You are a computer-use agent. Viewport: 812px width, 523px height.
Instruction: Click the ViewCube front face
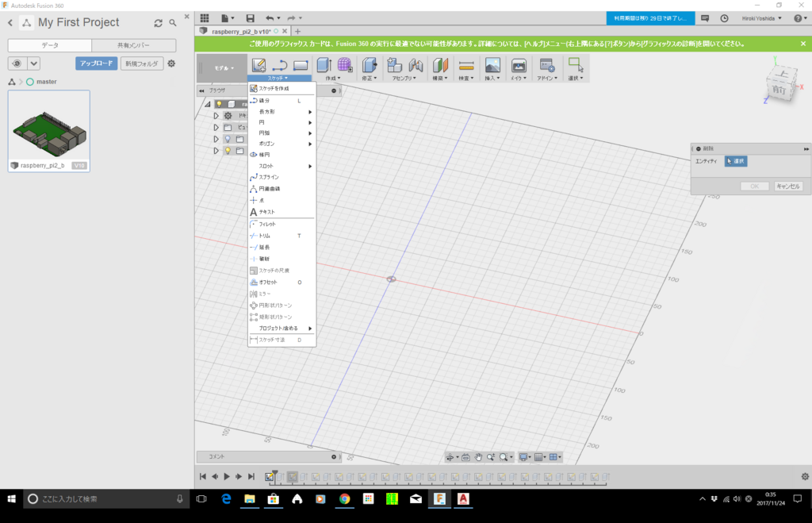coord(779,90)
